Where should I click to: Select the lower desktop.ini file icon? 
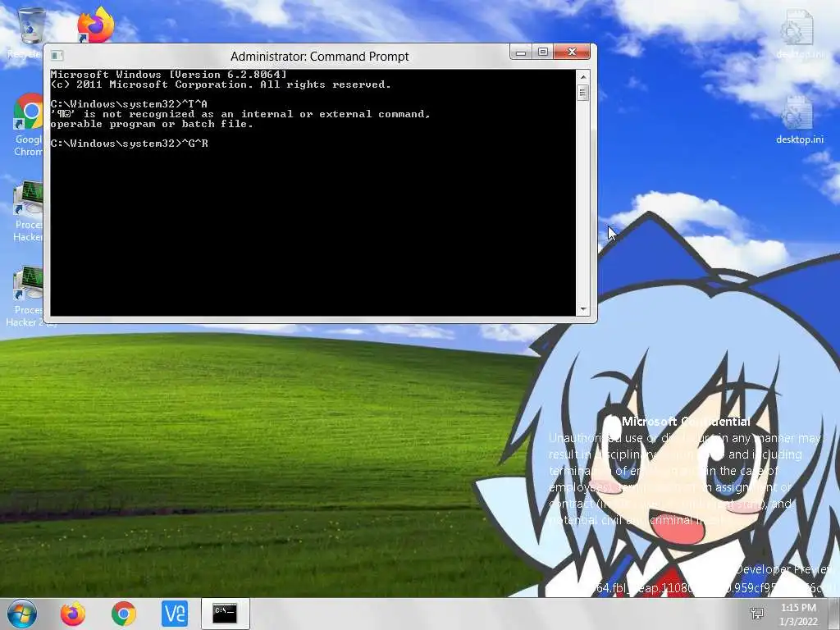tap(799, 120)
